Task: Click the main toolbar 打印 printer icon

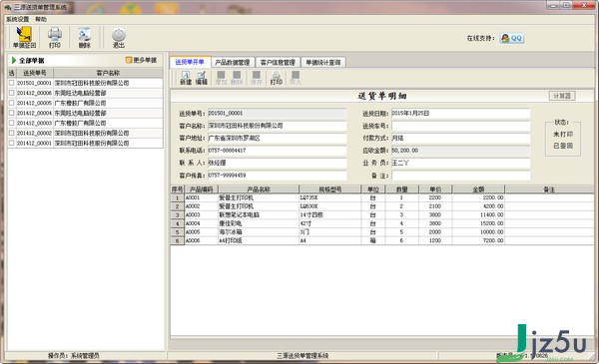Action: click(x=55, y=37)
